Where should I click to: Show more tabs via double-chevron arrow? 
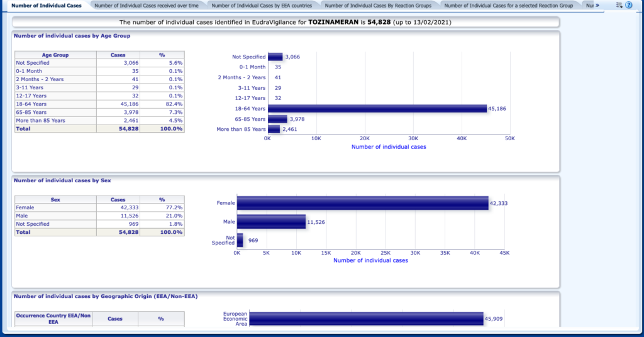pyautogui.click(x=596, y=5)
